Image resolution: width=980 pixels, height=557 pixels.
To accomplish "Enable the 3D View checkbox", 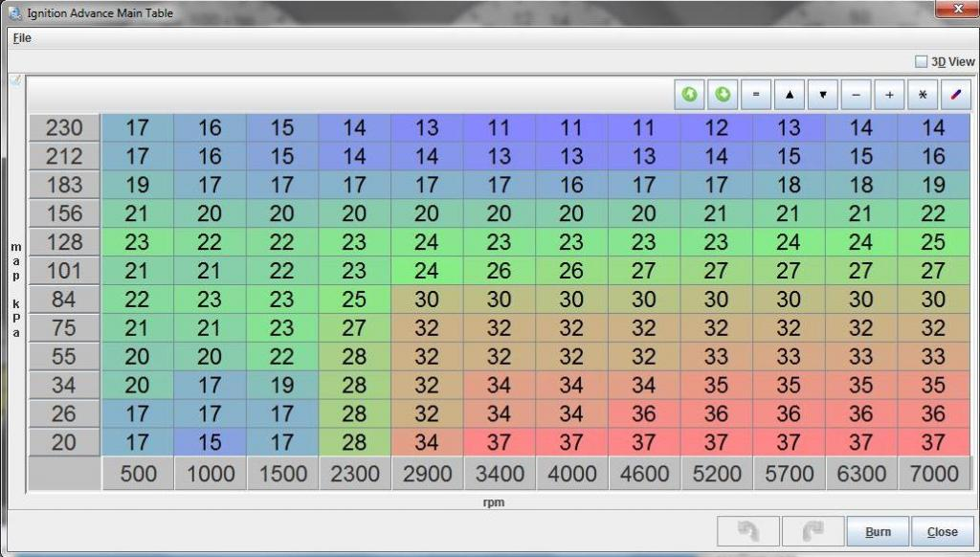I will pos(922,61).
